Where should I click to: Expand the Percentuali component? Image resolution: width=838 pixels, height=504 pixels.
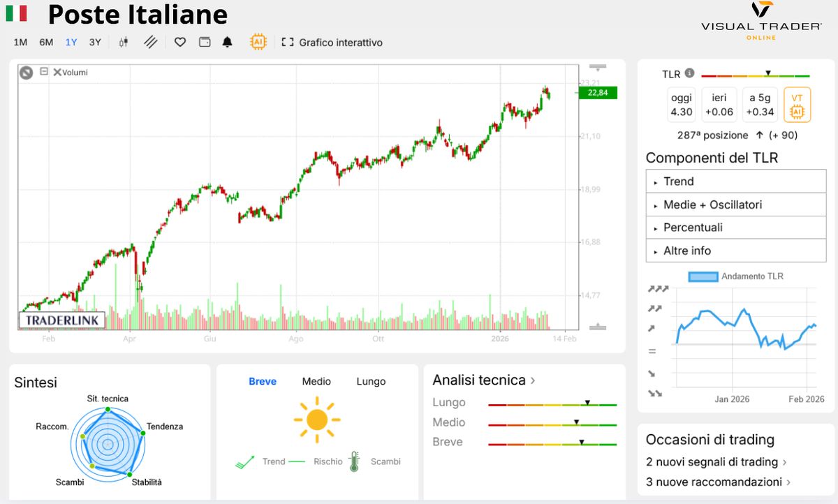pyautogui.click(x=735, y=227)
